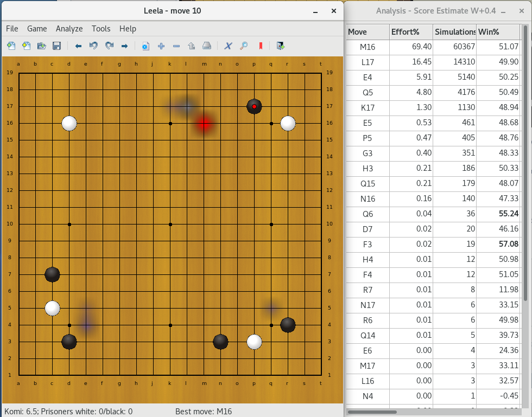Go back one move with left arrow
The width and height of the screenshot is (532, 417).
point(78,46)
